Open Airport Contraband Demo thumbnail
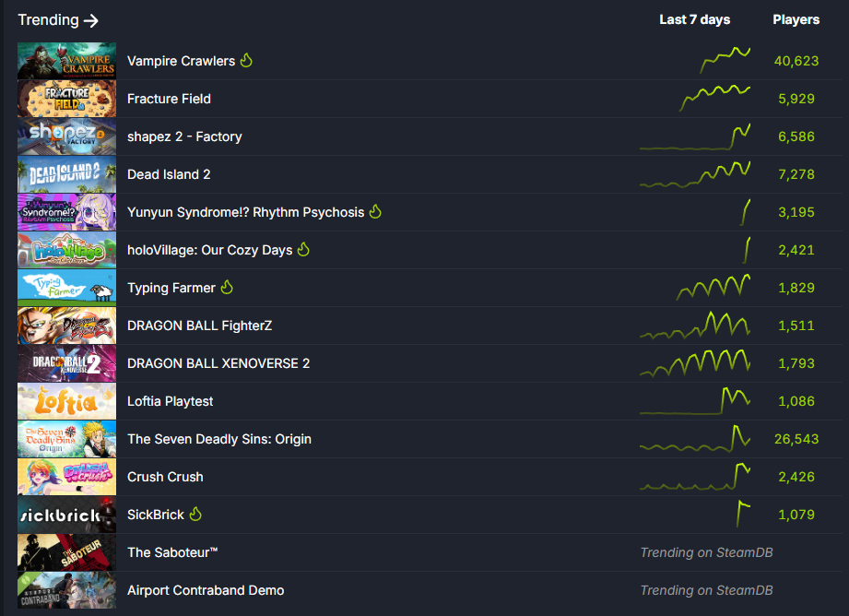This screenshot has height=616, width=849. coord(66,590)
